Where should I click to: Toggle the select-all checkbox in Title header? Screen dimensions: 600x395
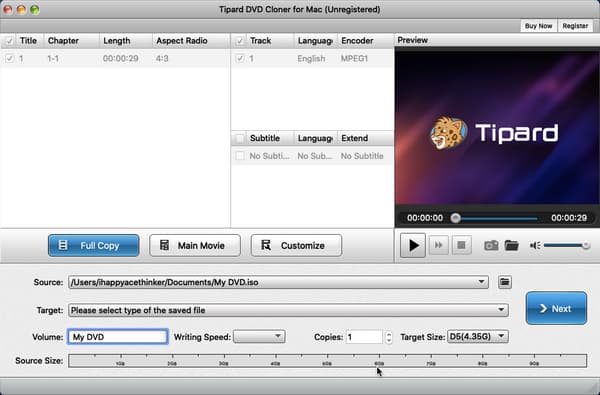click(9, 41)
